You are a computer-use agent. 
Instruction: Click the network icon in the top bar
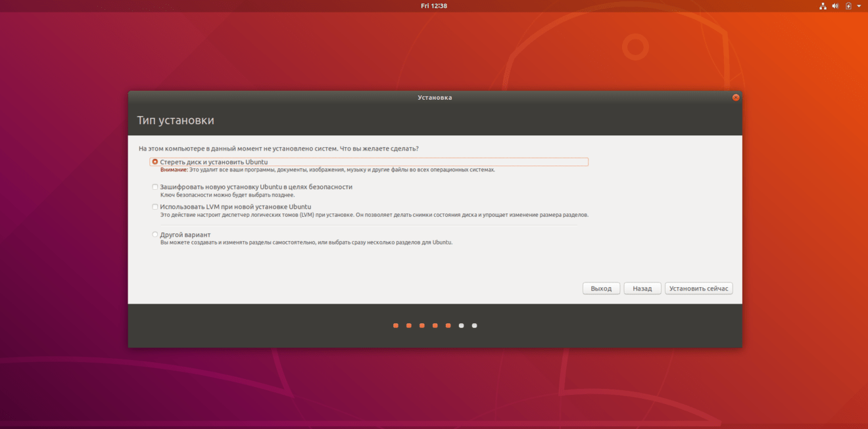coord(823,5)
